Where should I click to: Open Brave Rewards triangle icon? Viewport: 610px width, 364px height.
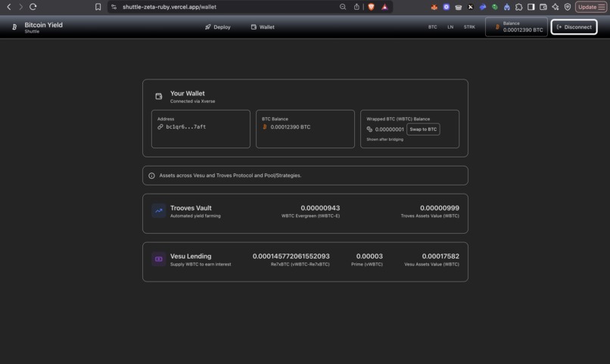384,7
